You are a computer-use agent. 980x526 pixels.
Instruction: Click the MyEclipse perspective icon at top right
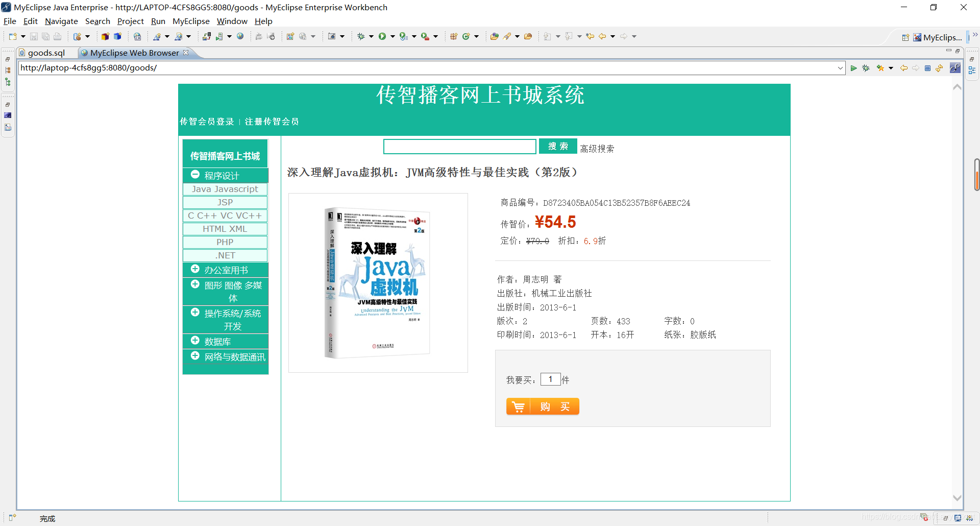tap(918, 37)
